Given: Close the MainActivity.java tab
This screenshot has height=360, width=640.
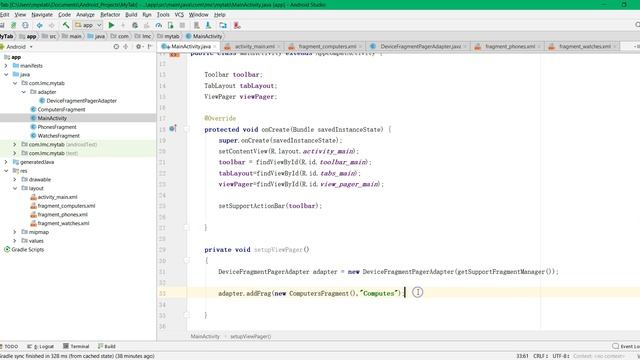Looking at the screenshot, I should (215, 47).
